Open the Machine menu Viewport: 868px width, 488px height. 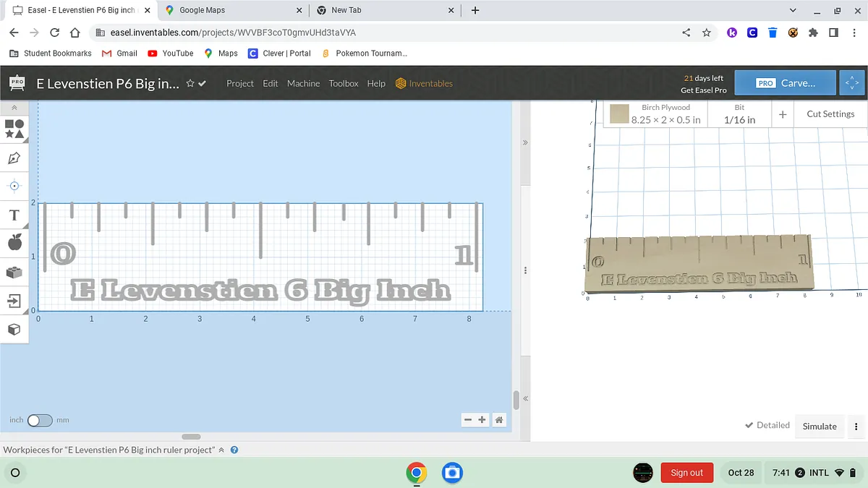[303, 83]
